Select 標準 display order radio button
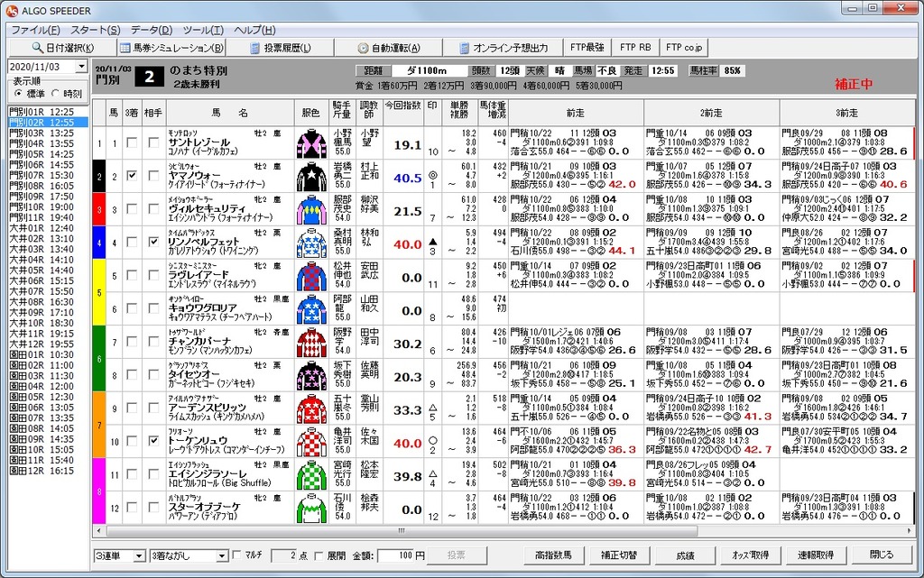Image resolution: width=924 pixels, height=578 pixels. pyautogui.click(x=18, y=94)
